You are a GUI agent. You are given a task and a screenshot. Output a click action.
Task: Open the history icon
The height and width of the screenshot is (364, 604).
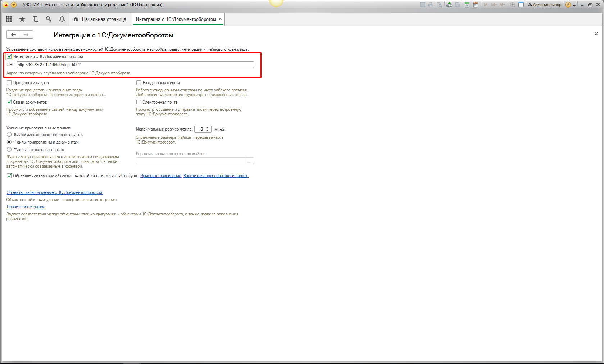35,19
